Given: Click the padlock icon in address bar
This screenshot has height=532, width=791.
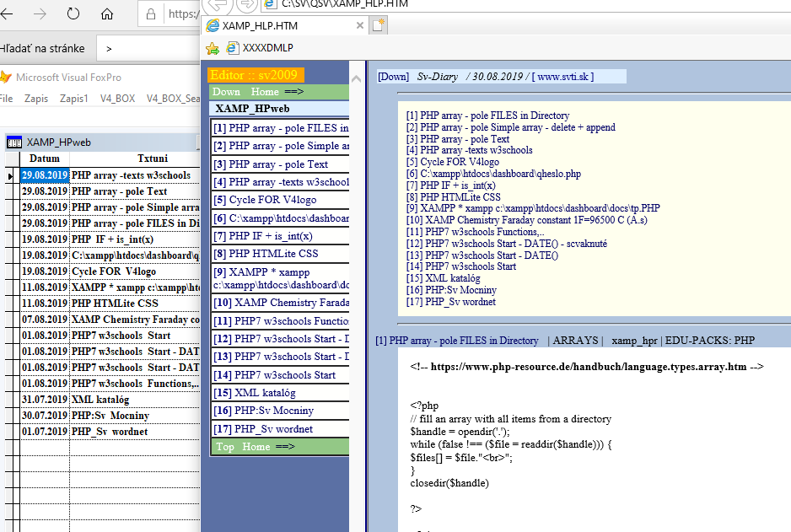Looking at the screenshot, I should (x=151, y=14).
